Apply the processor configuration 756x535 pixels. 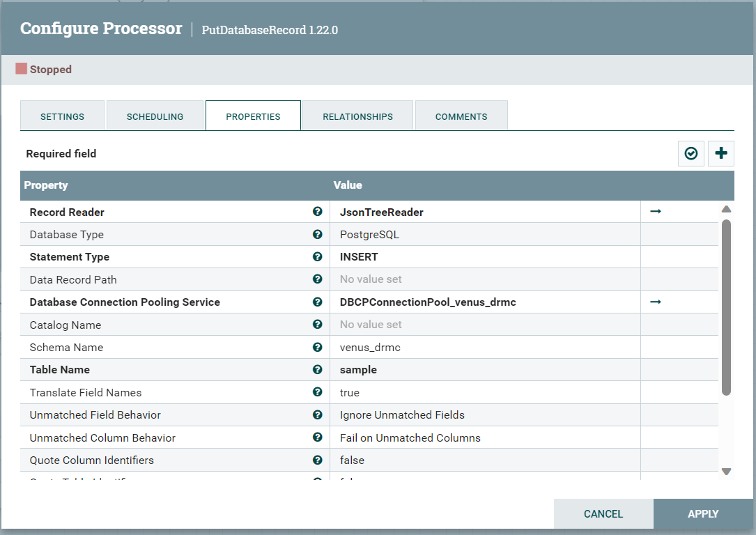pyautogui.click(x=703, y=514)
